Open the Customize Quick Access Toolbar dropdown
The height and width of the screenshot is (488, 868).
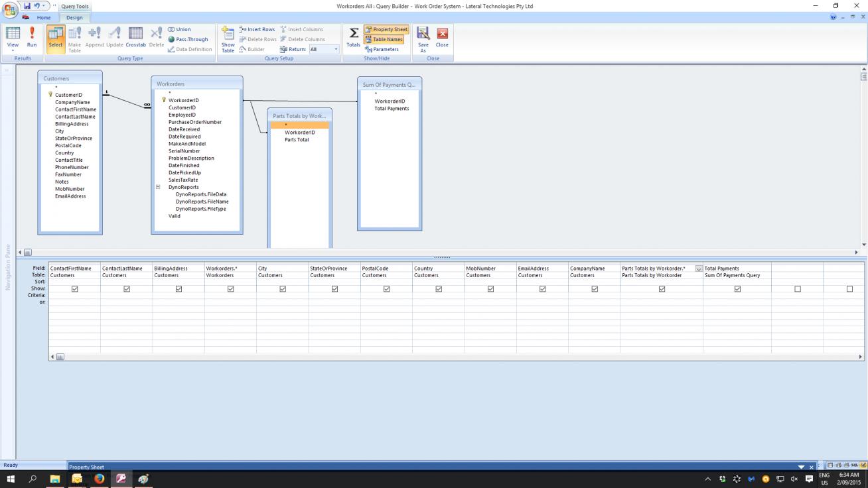coord(54,6)
